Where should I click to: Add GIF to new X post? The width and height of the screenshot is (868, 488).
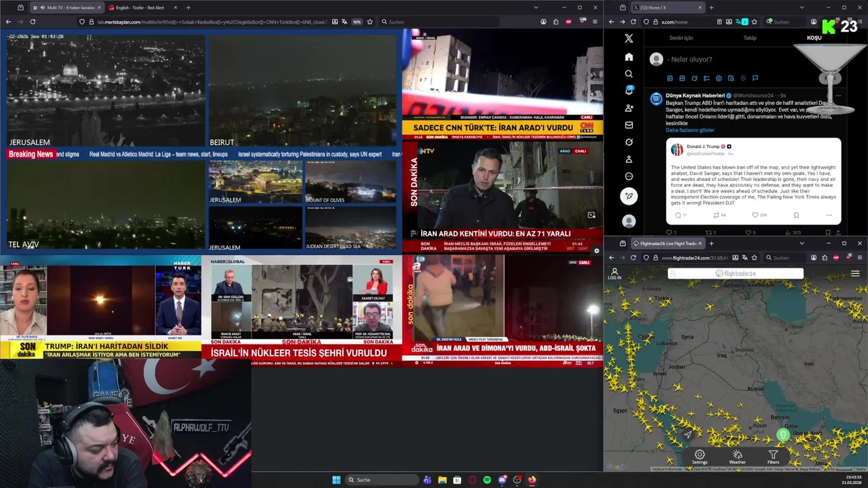pyautogui.click(x=682, y=79)
